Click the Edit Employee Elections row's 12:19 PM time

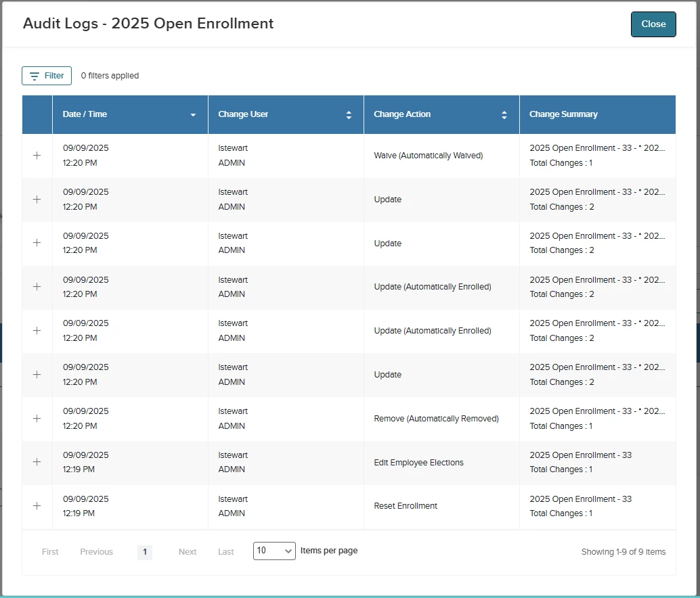(x=79, y=469)
